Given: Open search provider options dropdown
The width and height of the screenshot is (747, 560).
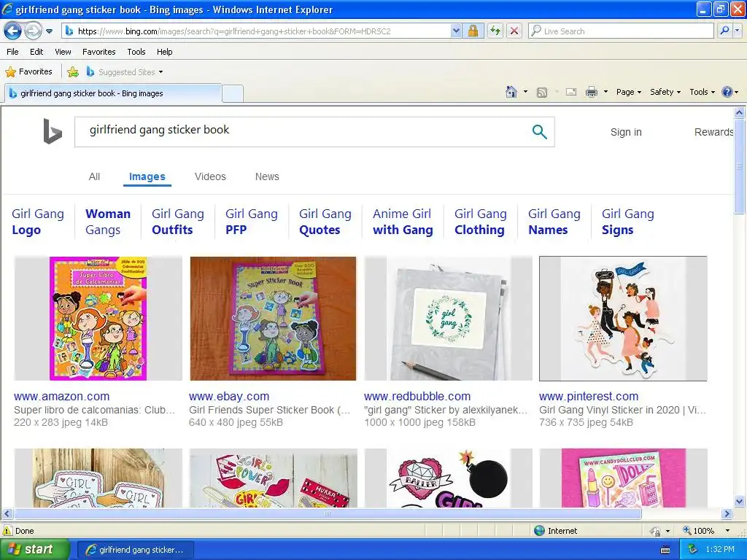Looking at the screenshot, I should coord(737,31).
